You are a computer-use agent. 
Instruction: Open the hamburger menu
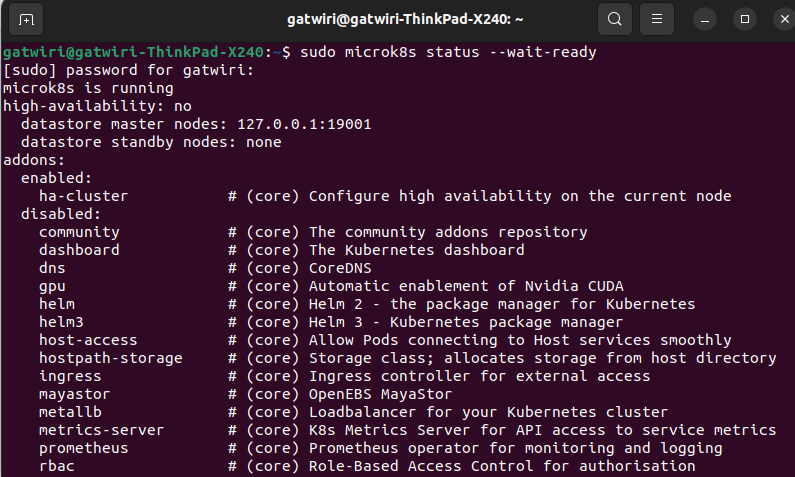(x=655, y=19)
